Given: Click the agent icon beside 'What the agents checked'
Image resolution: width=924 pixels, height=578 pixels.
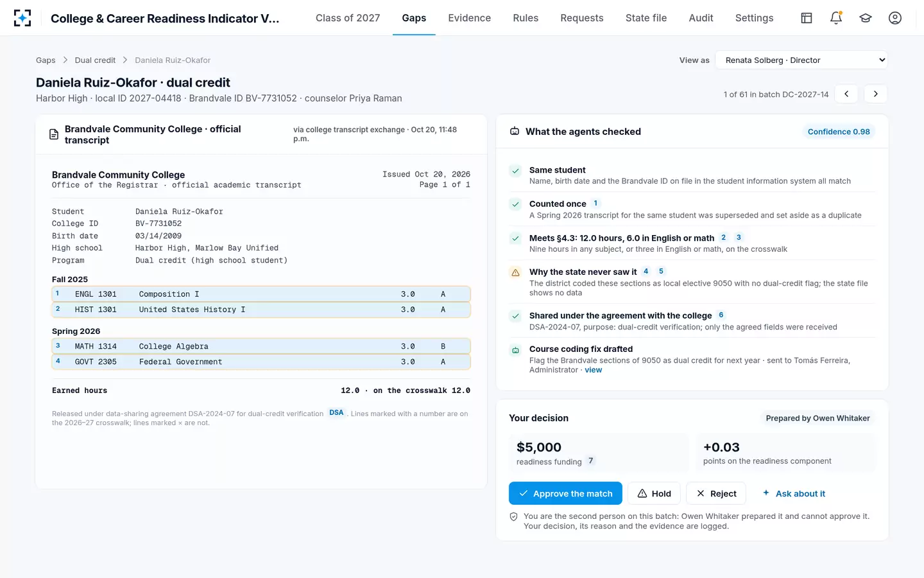Looking at the screenshot, I should click(515, 132).
